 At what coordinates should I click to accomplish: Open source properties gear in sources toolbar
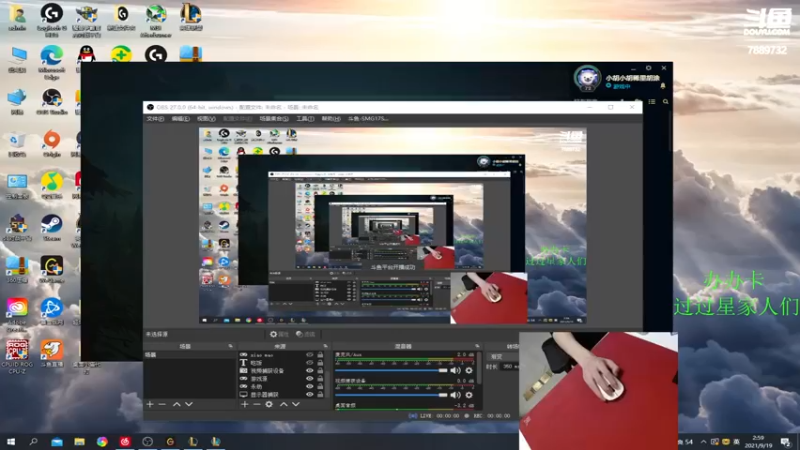(x=269, y=404)
